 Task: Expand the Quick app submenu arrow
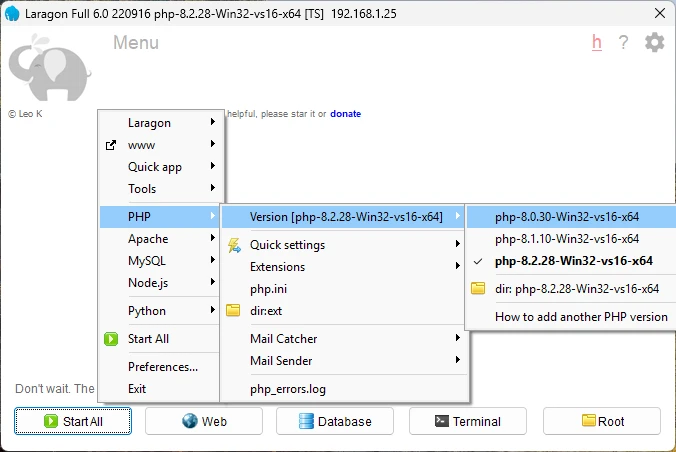(x=213, y=166)
